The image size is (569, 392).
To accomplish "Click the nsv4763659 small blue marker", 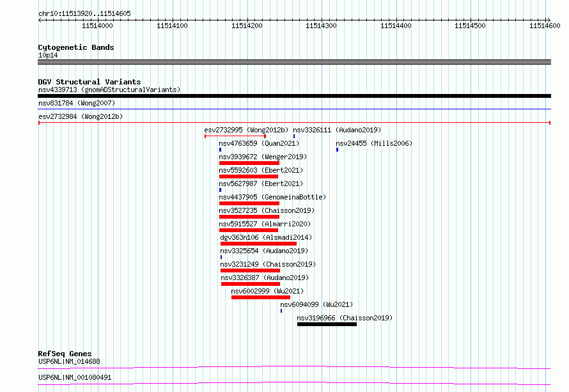I will coord(221,150).
